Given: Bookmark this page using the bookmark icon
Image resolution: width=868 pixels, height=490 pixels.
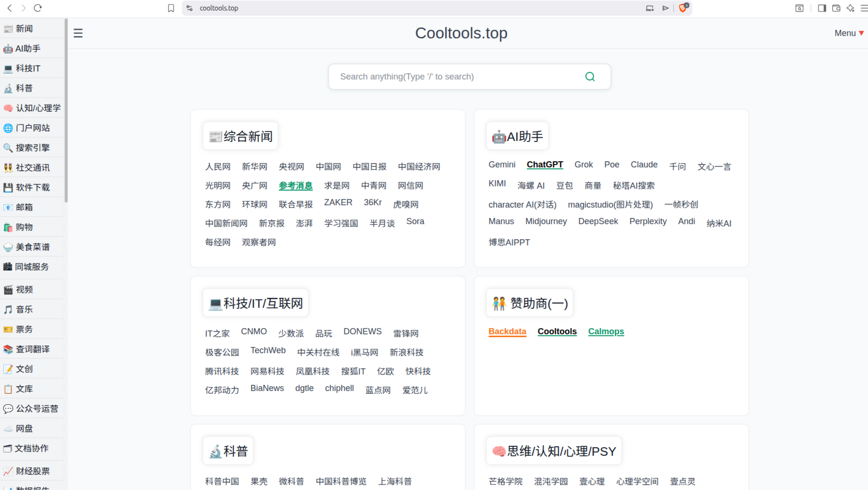Looking at the screenshot, I should tap(171, 8).
